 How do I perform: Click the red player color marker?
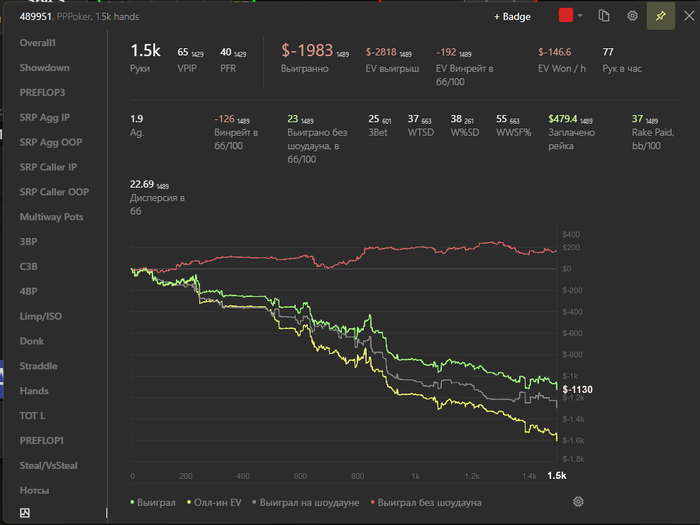[x=566, y=16]
